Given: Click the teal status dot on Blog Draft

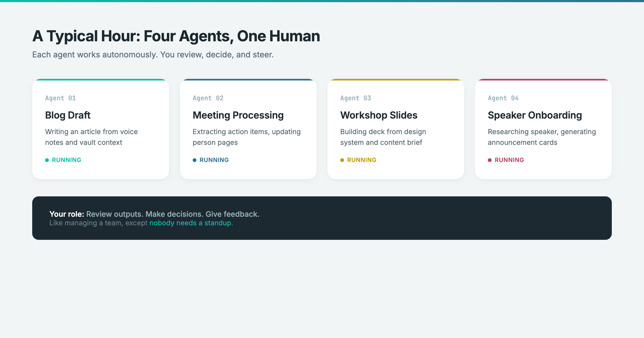Looking at the screenshot, I should (47, 160).
